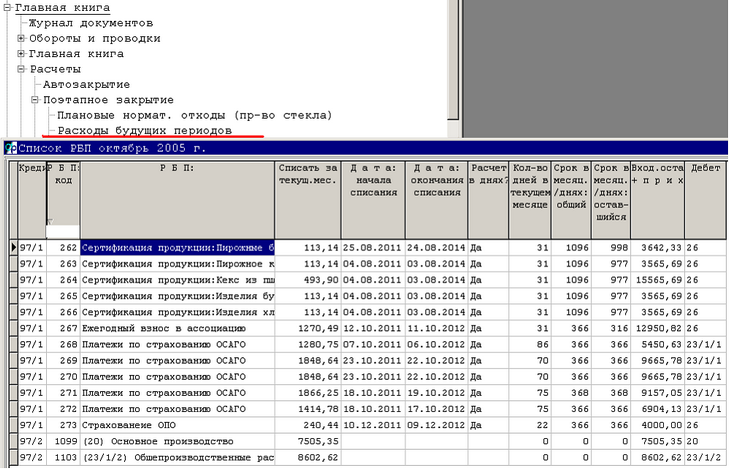Select Расходы будущих периодов item
The width and height of the screenshot is (729, 469).
[144, 130]
